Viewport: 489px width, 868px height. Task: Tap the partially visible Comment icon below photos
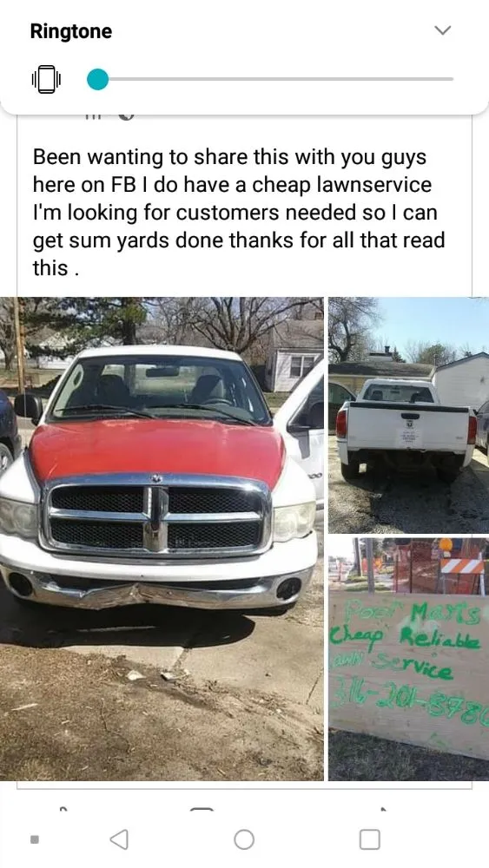[x=202, y=809]
